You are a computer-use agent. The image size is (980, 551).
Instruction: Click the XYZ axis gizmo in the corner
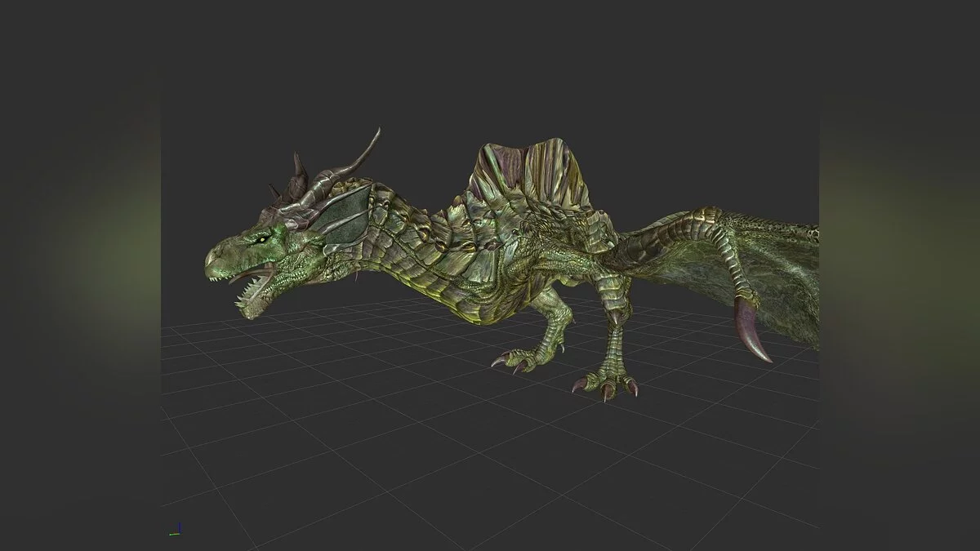click(x=175, y=531)
